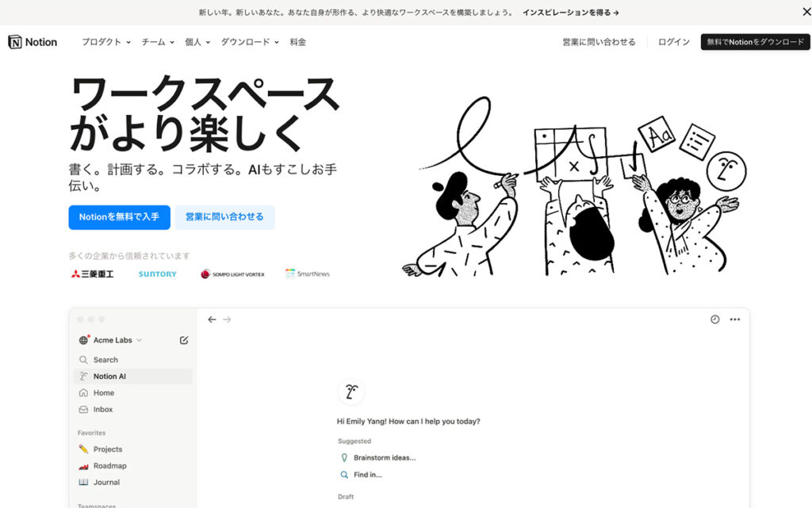Click the Notion AI face icon in sidebar
This screenshot has height=508, width=812.
[83, 376]
